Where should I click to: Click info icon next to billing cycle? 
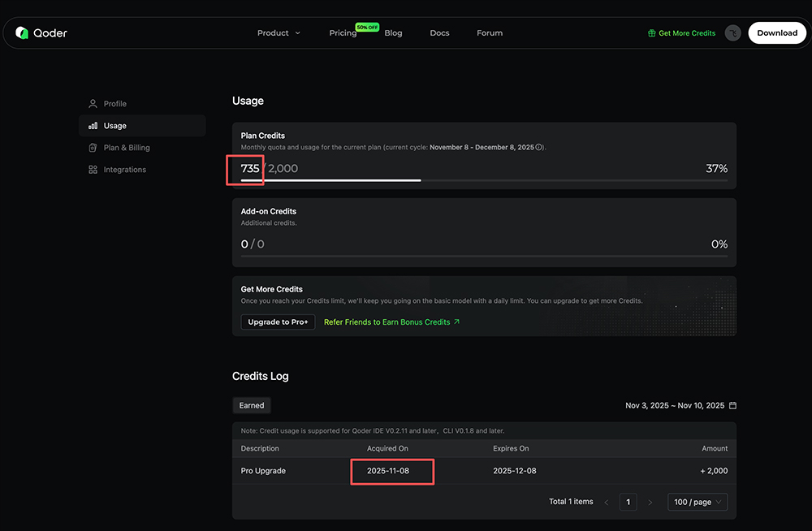539,148
